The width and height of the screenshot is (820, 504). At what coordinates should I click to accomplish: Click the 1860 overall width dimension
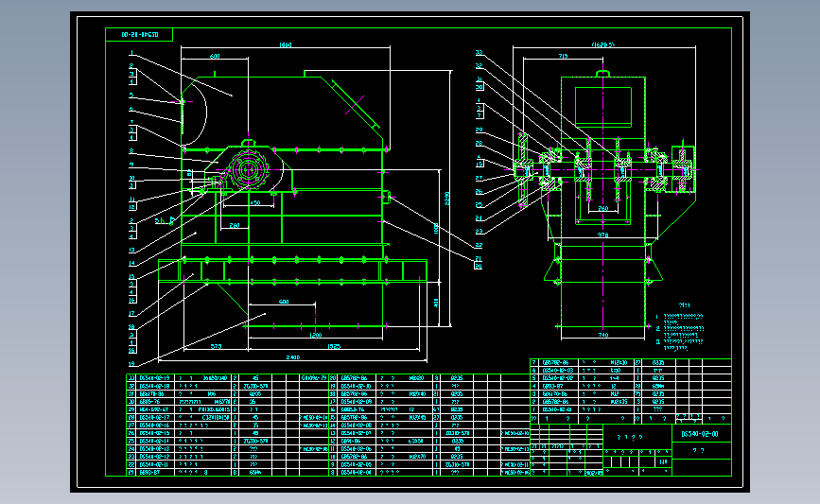tap(285, 45)
